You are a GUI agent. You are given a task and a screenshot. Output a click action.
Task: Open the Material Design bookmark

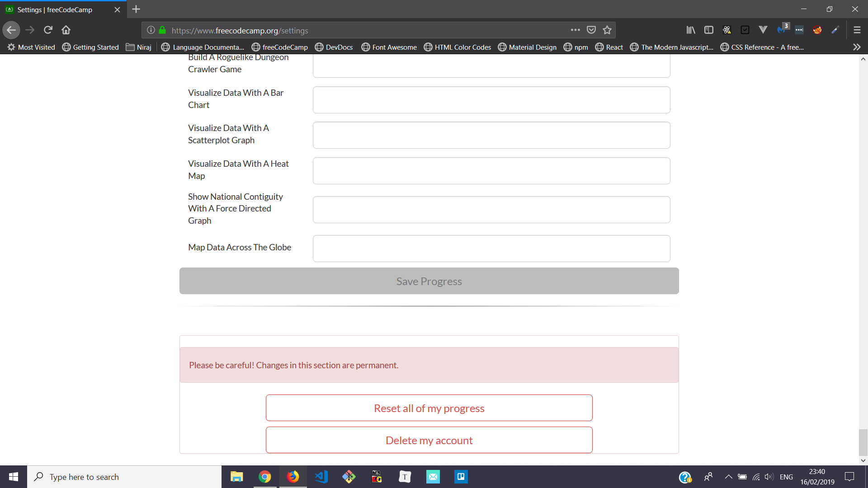527,47
